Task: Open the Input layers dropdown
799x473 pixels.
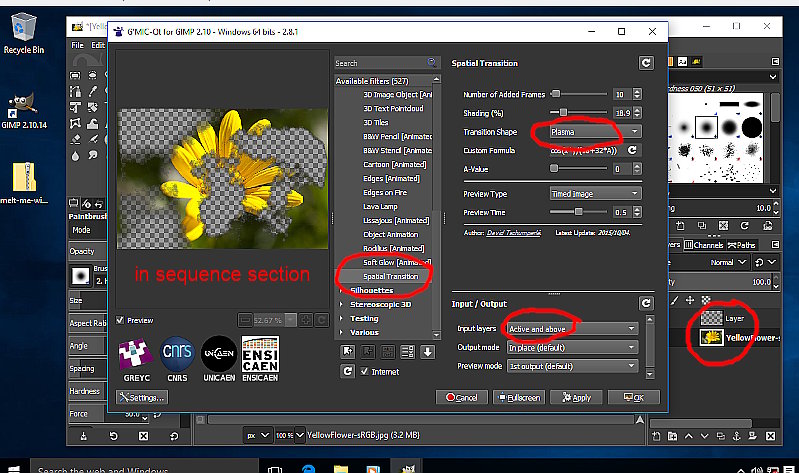Action: pyautogui.click(x=572, y=329)
